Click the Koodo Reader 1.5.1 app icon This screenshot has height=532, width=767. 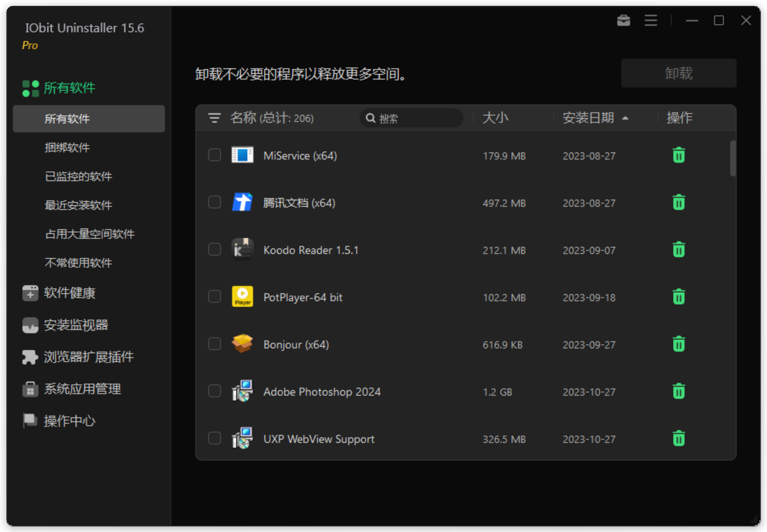[x=242, y=249]
